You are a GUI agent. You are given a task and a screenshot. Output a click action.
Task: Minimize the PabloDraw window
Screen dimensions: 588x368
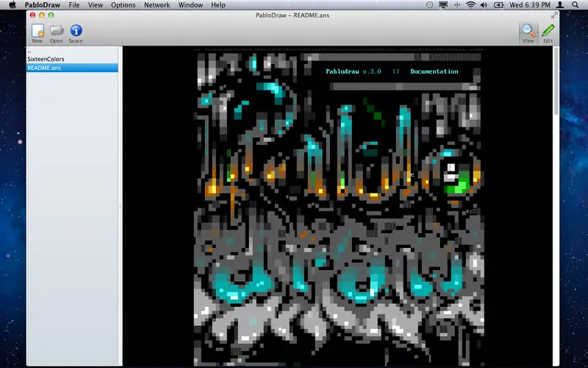(x=42, y=15)
